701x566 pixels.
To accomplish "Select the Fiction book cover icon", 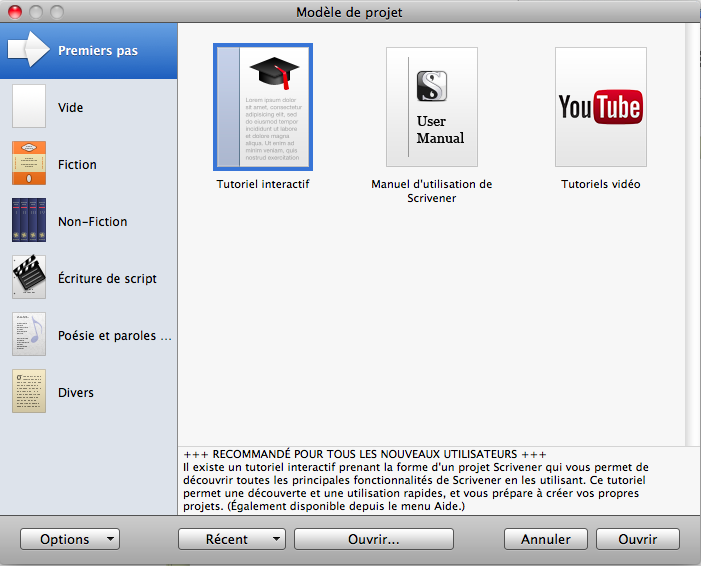I will (x=29, y=164).
